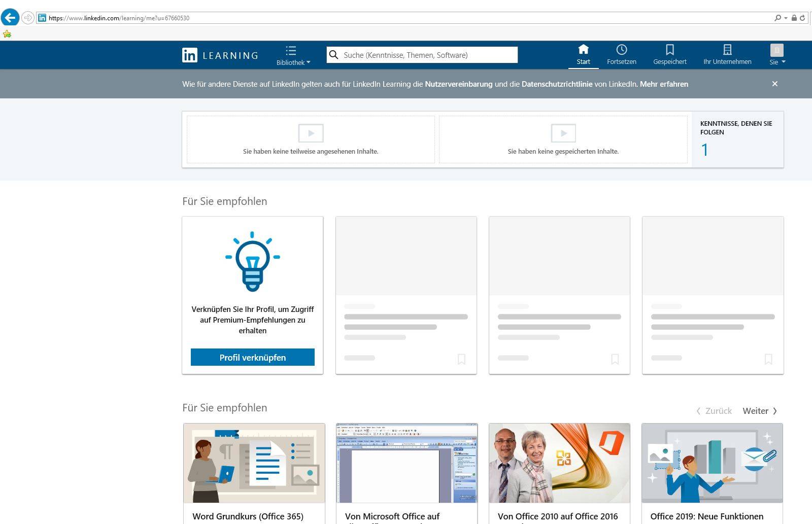Click Weiter to show next recommendations
The width and height of the screenshot is (812, 524).
click(x=760, y=411)
